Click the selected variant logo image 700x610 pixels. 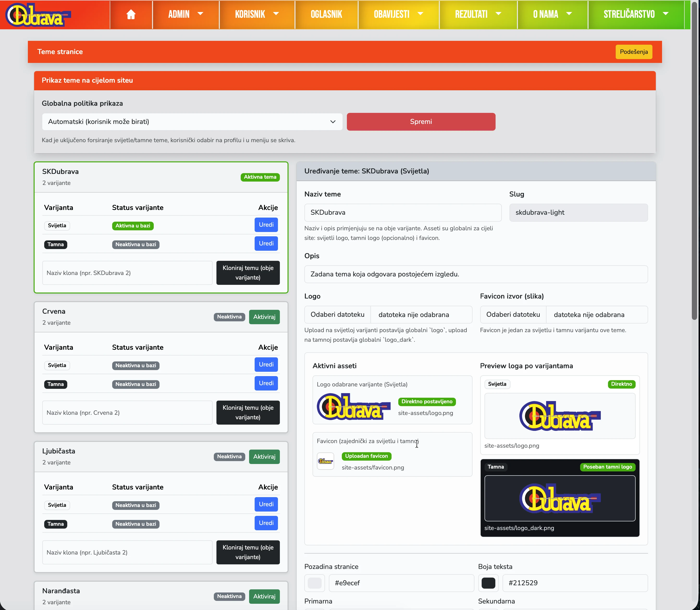[353, 406]
